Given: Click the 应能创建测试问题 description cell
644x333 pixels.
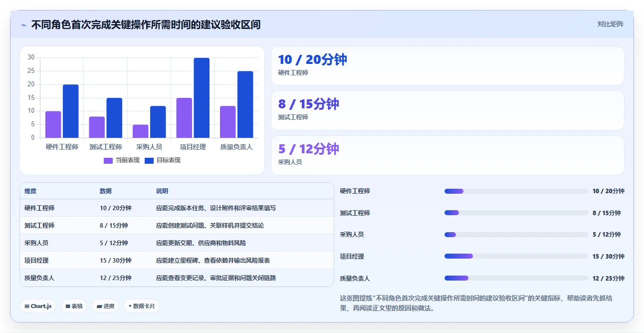Looking at the screenshot, I should tap(210, 225).
